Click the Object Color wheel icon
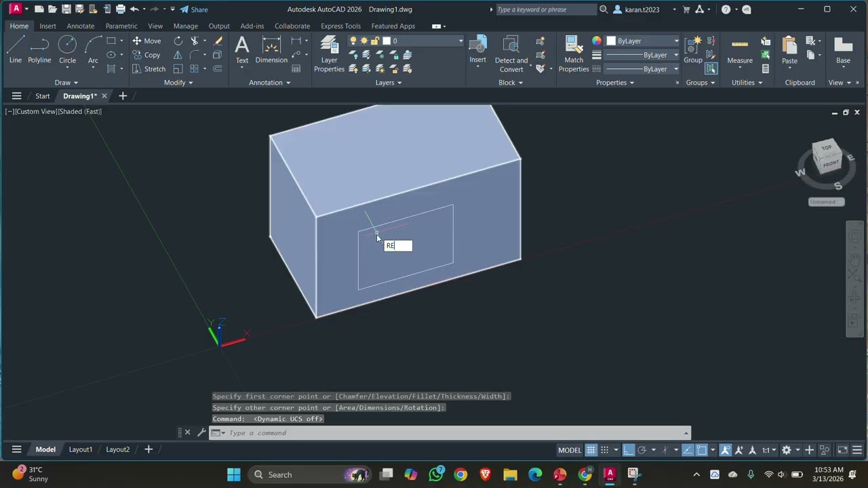Image resolution: width=868 pixels, height=488 pixels. pos(597,41)
